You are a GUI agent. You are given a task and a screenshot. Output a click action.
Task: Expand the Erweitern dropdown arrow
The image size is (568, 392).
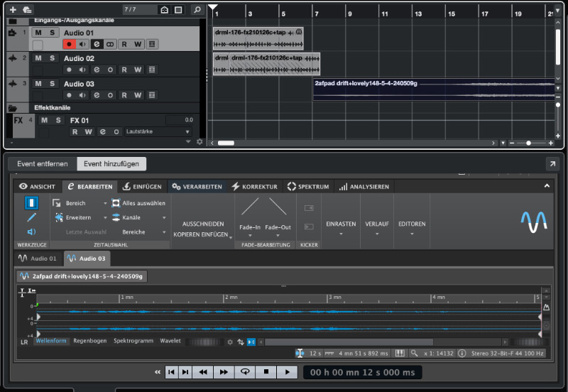click(105, 218)
